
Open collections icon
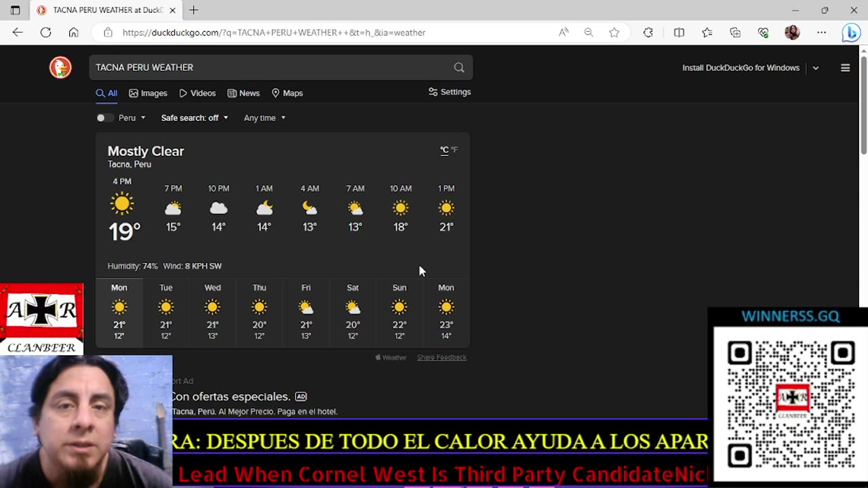[x=735, y=32]
